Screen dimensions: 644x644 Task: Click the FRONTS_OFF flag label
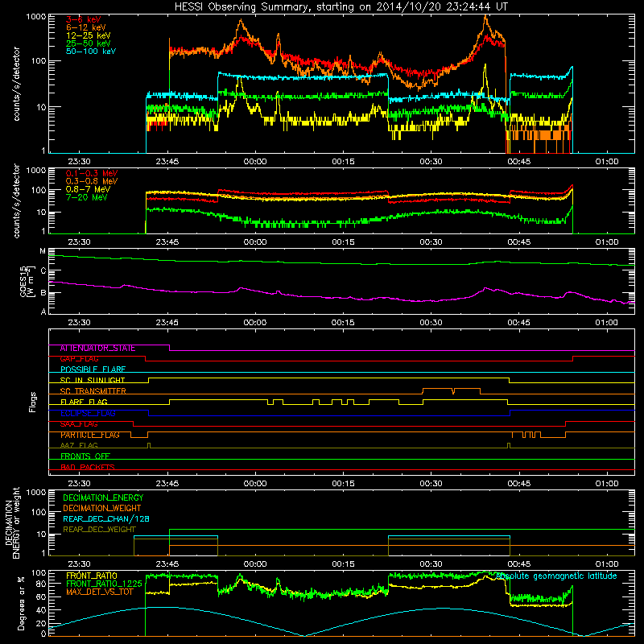tap(85, 456)
